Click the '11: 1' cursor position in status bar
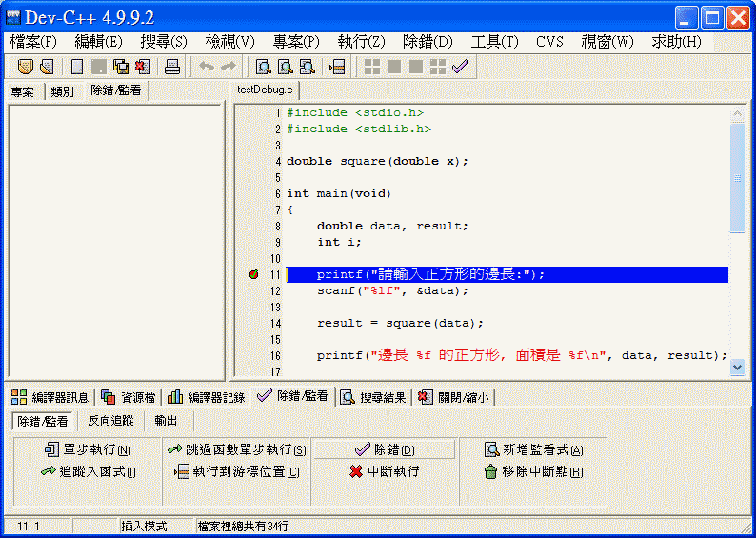 (x=28, y=526)
